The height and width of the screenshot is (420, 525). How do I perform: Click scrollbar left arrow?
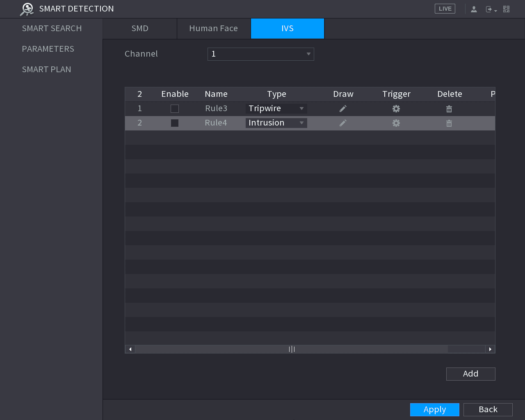point(130,349)
